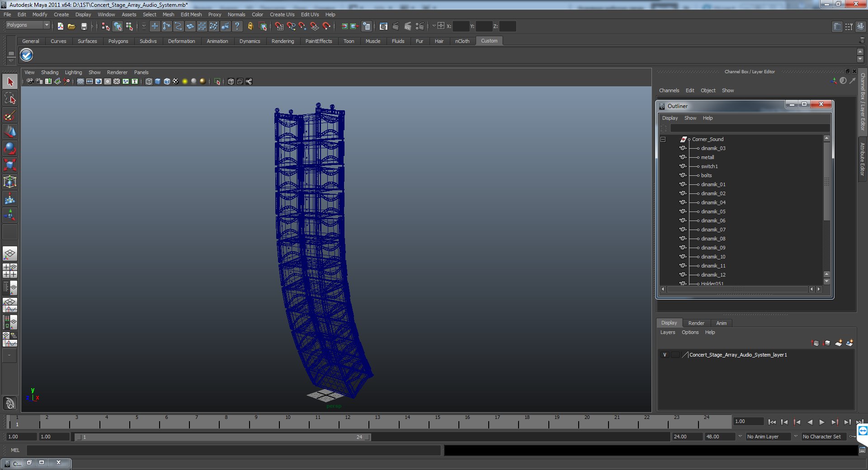Collapse the Corner_Sound group in Outliner

pos(663,139)
